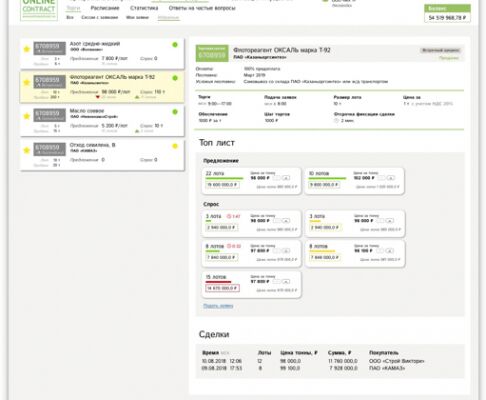Open the Расписание tab
The height and width of the screenshot is (400, 486).
[x=105, y=8]
